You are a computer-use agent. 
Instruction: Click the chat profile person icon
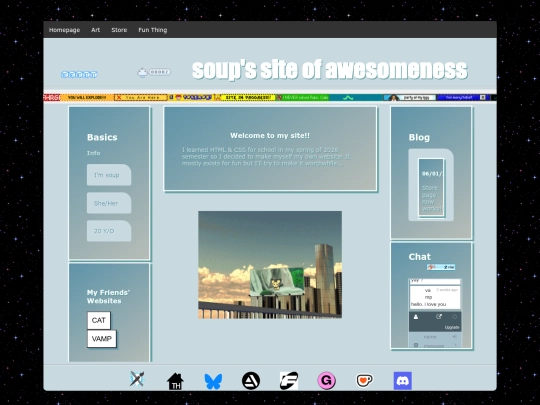click(416, 317)
